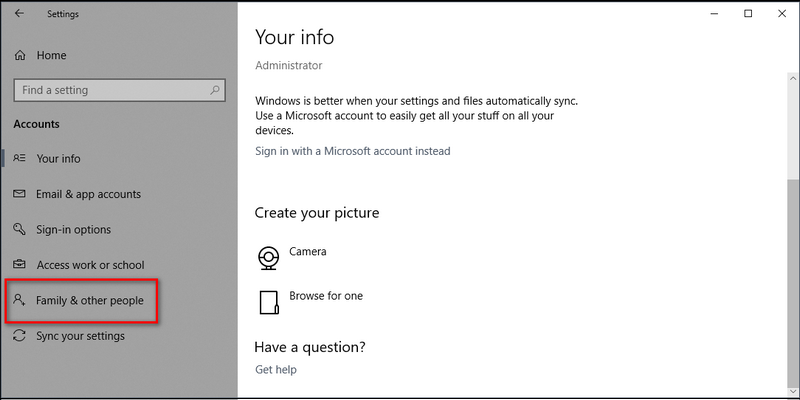
Task: Choose Browse for one to pick a picture
Action: point(326,296)
